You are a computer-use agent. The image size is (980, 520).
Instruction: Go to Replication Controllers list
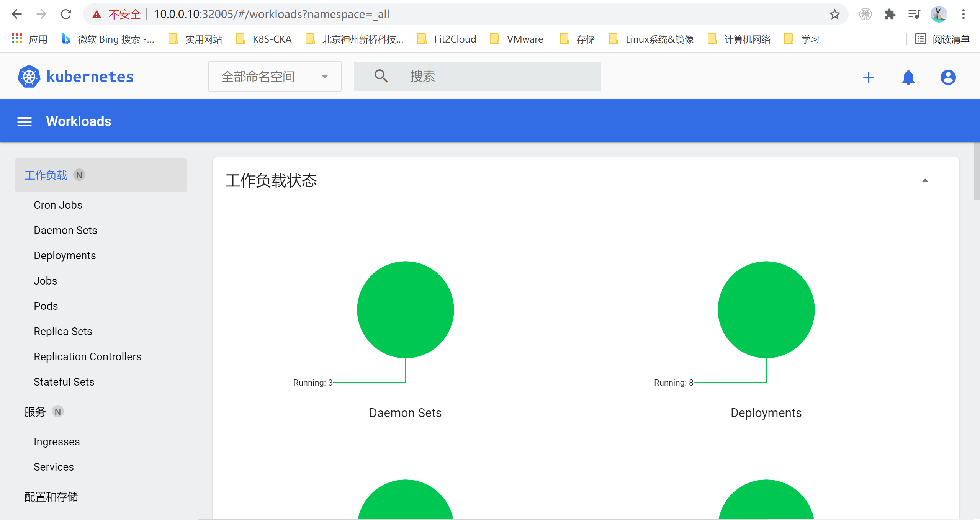click(x=87, y=356)
